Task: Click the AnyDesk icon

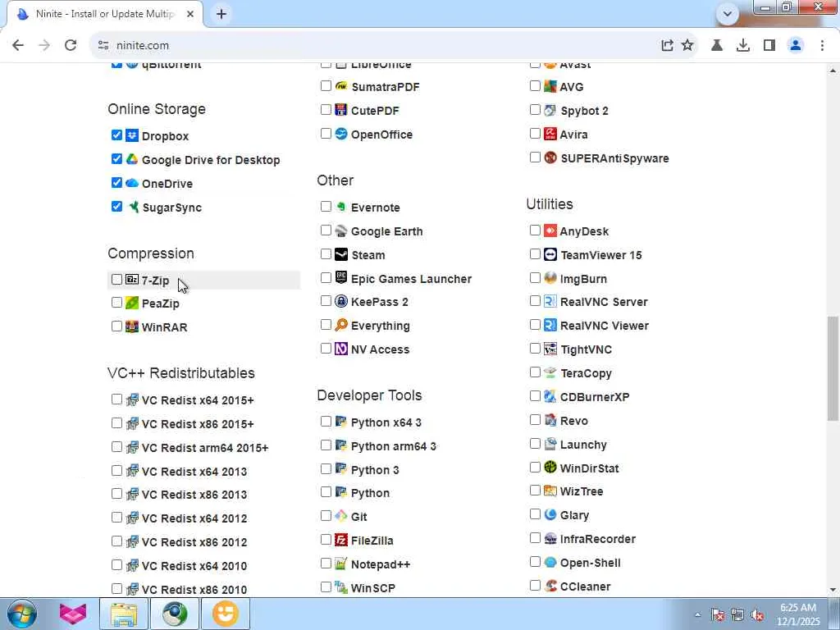Action: click(550, 231)
